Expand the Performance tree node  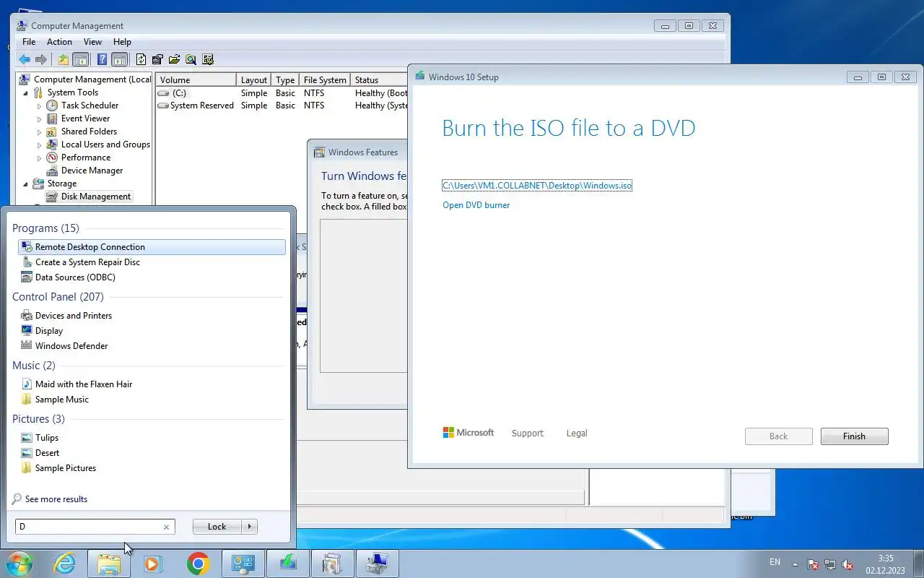pyautogui.click(x=40, y=158)
